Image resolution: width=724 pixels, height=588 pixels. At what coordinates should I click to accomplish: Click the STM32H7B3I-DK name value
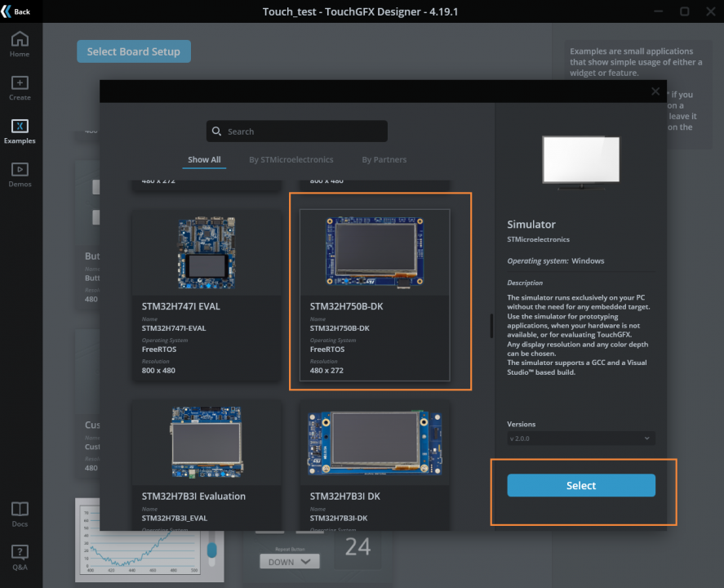(x=339, y=519)
